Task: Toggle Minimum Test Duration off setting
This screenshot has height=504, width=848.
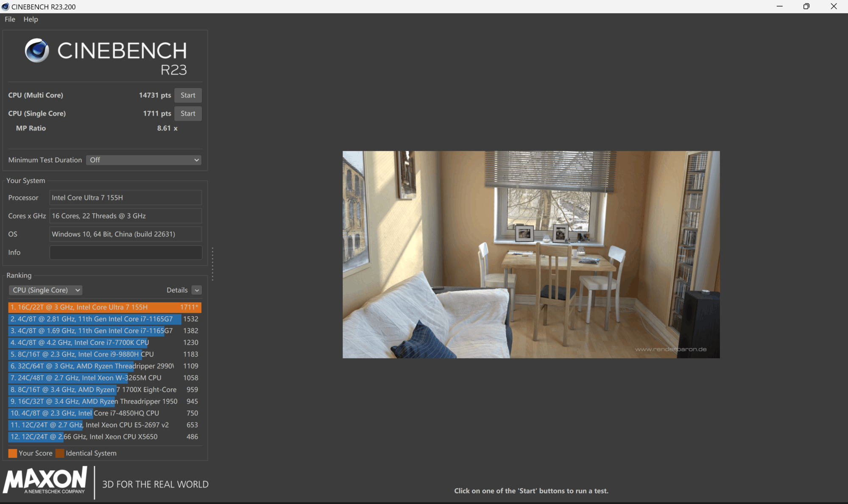Action: click(143, 160)
